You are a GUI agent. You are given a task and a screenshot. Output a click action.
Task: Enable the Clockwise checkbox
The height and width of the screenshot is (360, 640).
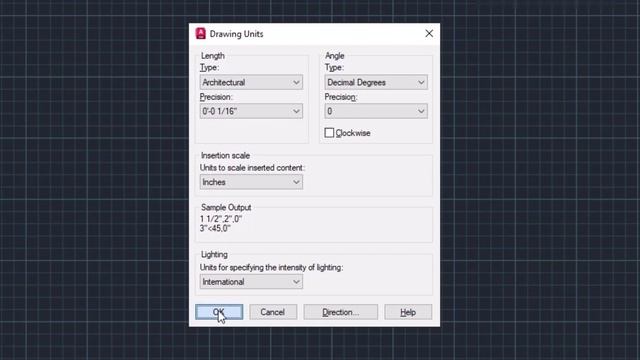coord(329,133)
